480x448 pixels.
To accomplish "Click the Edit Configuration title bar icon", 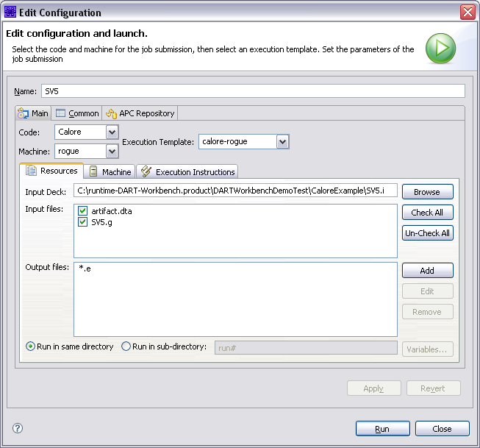I will [x=10, y=13].
